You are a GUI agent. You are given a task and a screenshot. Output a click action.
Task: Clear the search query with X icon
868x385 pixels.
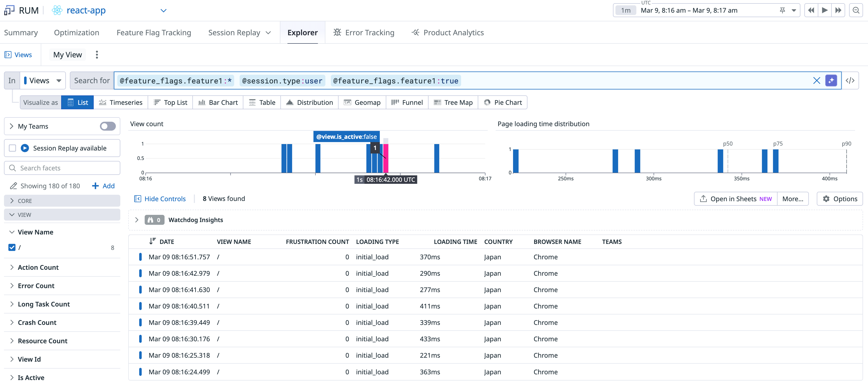pyautogui.click(x=817, y=80)
